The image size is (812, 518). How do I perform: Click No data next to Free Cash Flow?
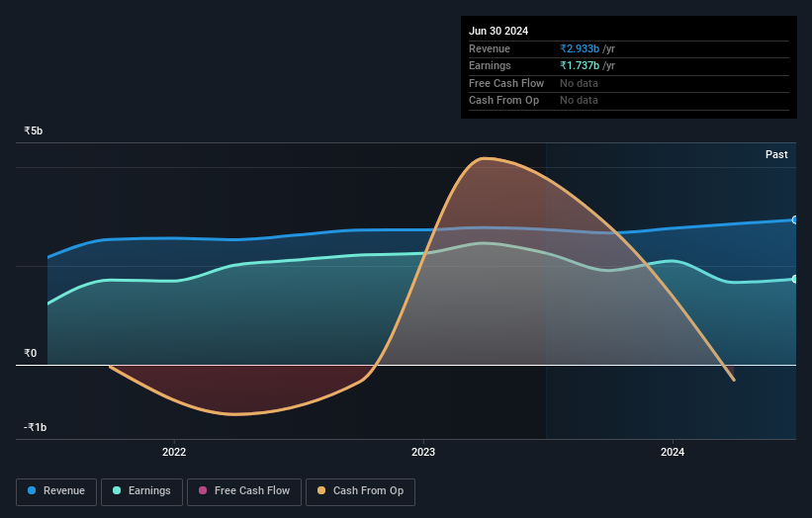click(x=579, y=83)
